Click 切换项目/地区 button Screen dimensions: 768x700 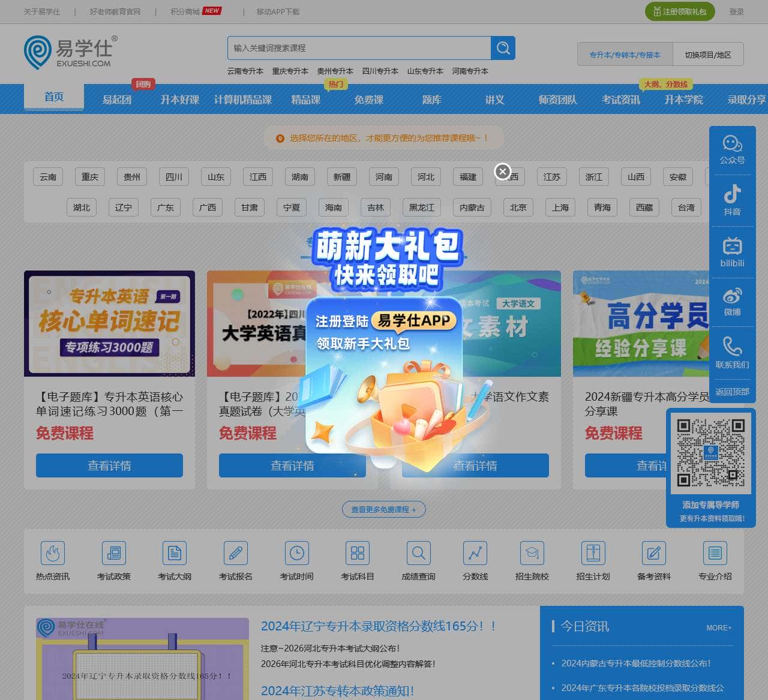(708, 55)
